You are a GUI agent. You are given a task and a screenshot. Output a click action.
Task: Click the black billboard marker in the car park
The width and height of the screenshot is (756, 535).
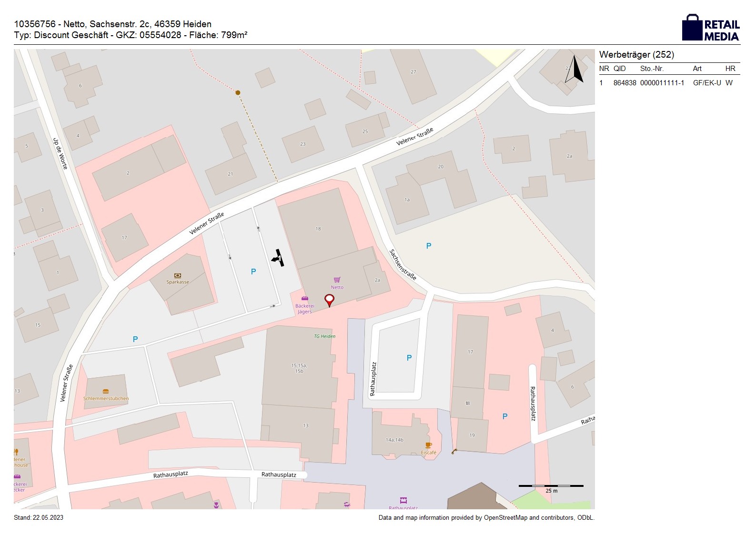point(278,258)
